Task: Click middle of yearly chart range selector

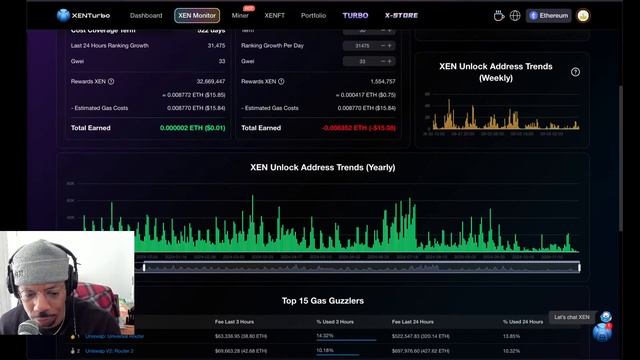Action: coord(361,267)
